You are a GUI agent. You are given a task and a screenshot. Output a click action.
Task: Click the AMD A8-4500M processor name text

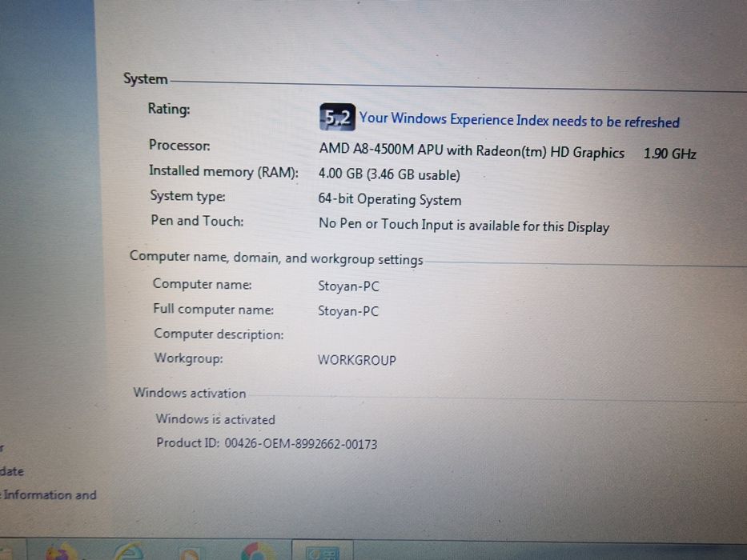[x=472, y=151]
